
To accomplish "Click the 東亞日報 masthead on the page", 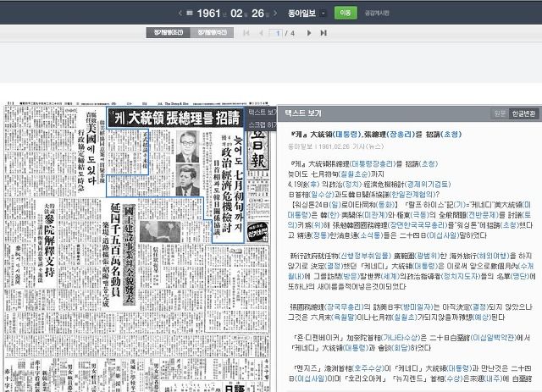I will tap(257, 149).
